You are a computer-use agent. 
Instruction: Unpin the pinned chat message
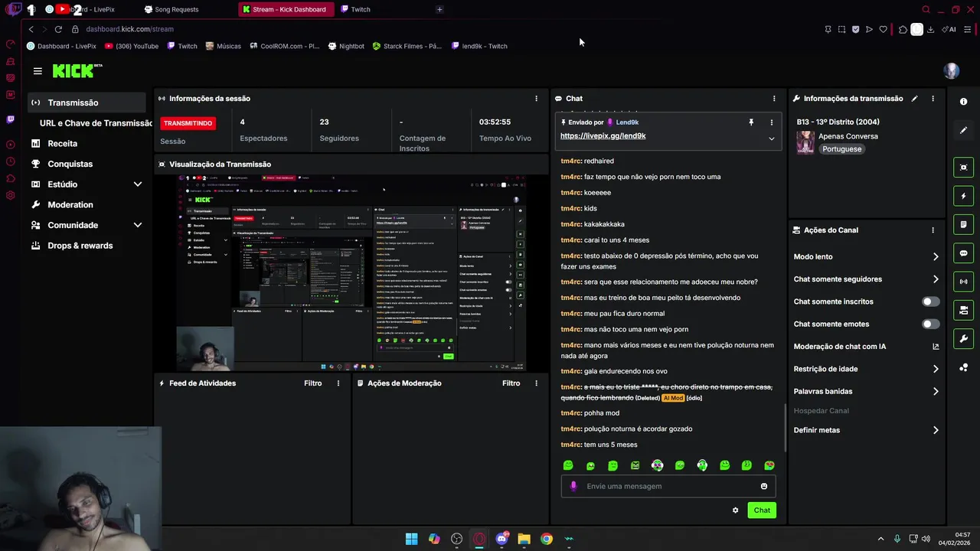click(751, 122)
